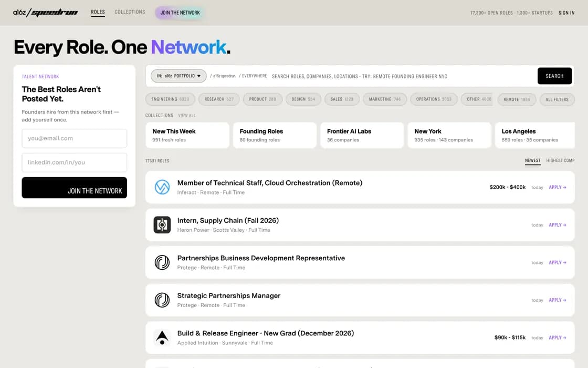Click the Inferact company logo
The width and height of the screenshot is (588, 368).
(162, 187)
